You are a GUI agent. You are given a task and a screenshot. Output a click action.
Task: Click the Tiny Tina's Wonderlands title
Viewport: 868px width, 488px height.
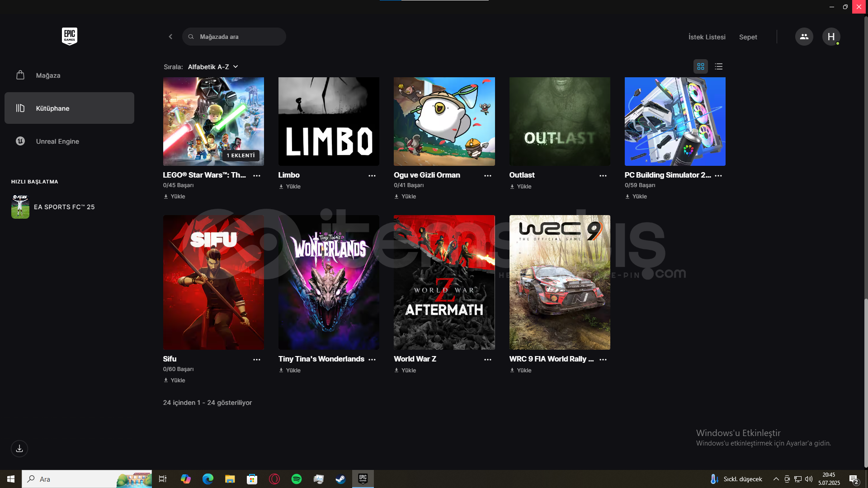[x=321, y=359]
